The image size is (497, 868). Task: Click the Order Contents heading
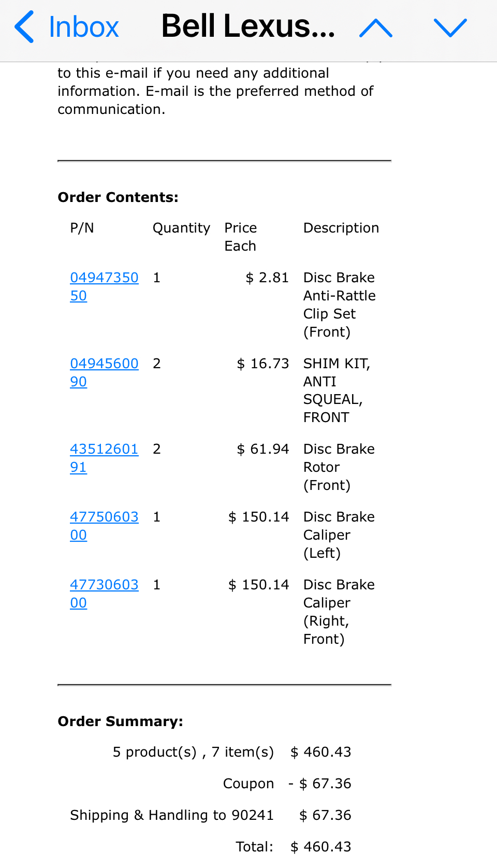(x=118, y=197)
